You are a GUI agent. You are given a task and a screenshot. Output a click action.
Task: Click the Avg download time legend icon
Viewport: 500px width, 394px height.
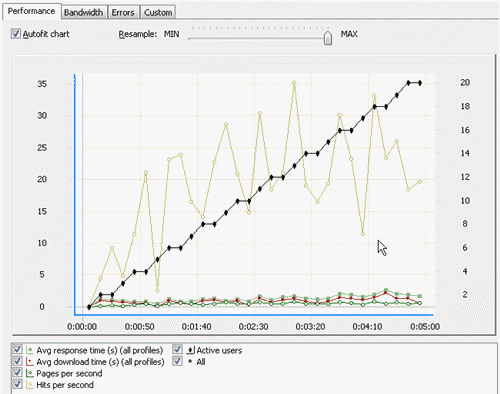(30, 361)
